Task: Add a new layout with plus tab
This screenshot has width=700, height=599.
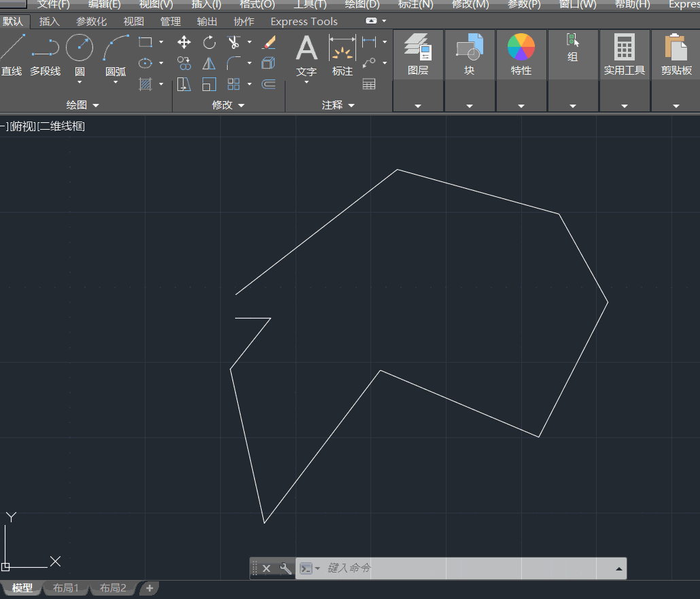Action: click(150, 588)
